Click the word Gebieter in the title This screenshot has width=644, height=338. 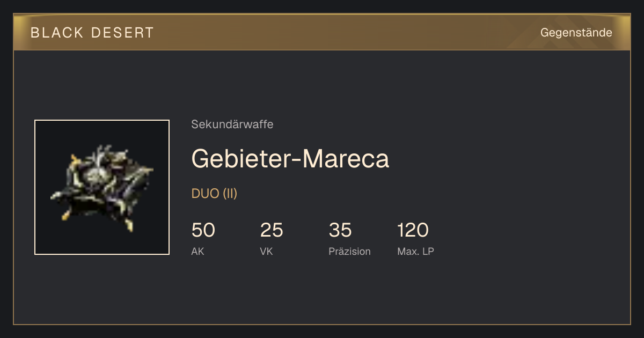tap(240, 158)
